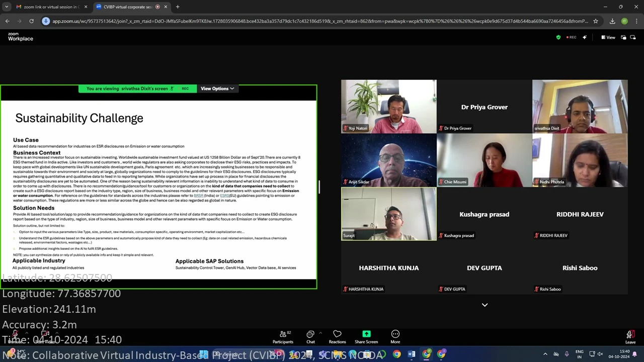Click the Leave meeting icon

click(630, 336)
